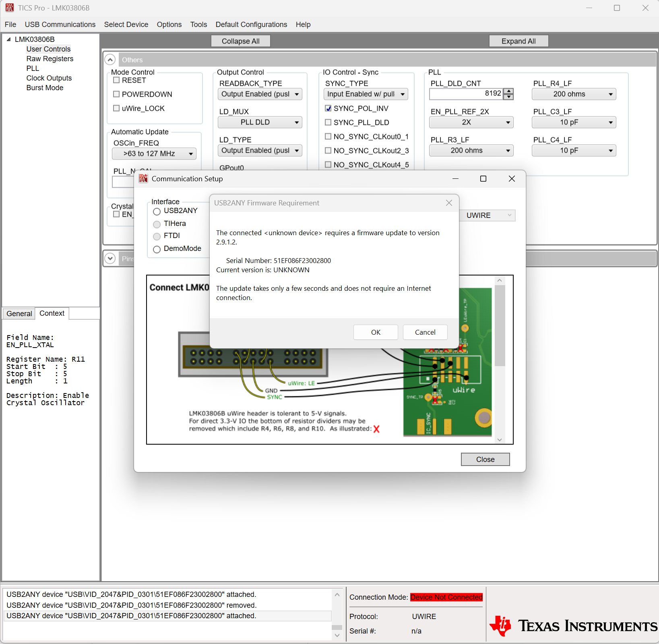This screenshot has height=644, width=659.
Task: Open the EN_PLL_REF_2X dropdown
Action: point(471,122)
